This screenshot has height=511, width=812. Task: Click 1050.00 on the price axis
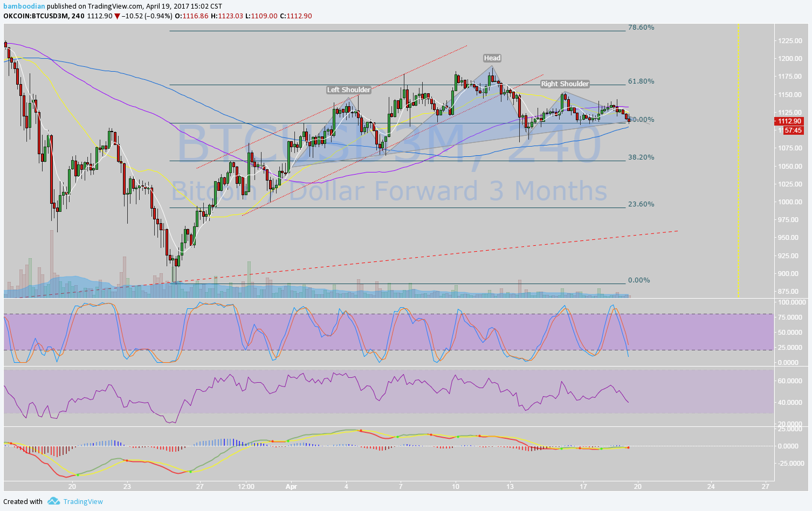[790, 166]
